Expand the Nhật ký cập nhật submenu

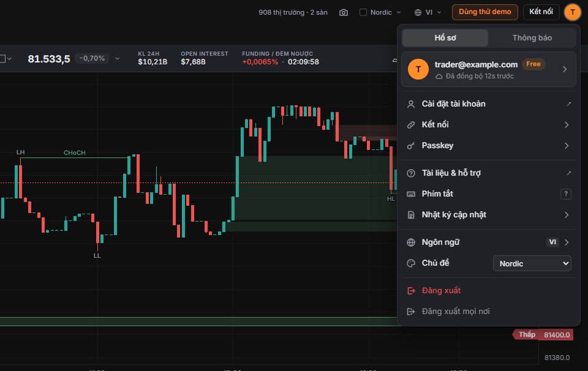coord(566,215)
